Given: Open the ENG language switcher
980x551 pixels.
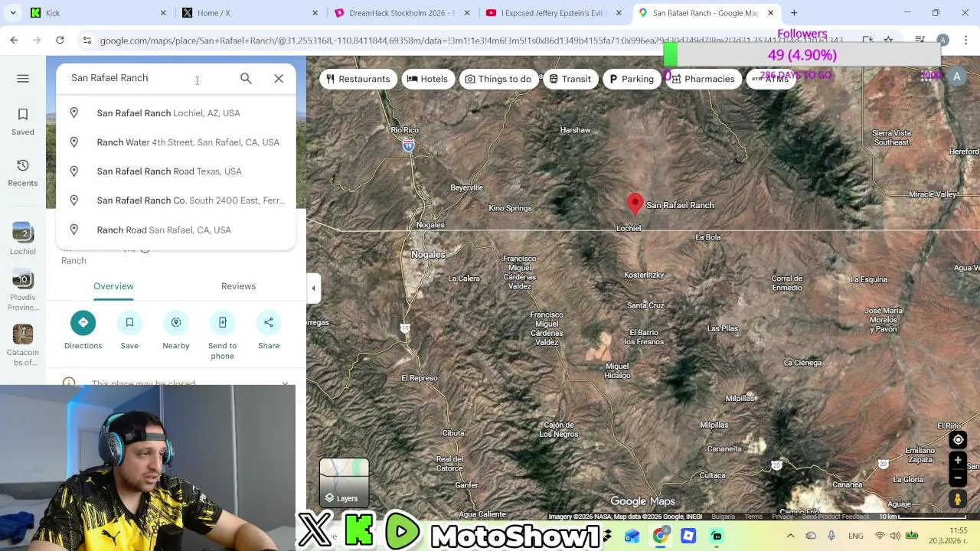Looking at the screenshot, I should (855, 536).
